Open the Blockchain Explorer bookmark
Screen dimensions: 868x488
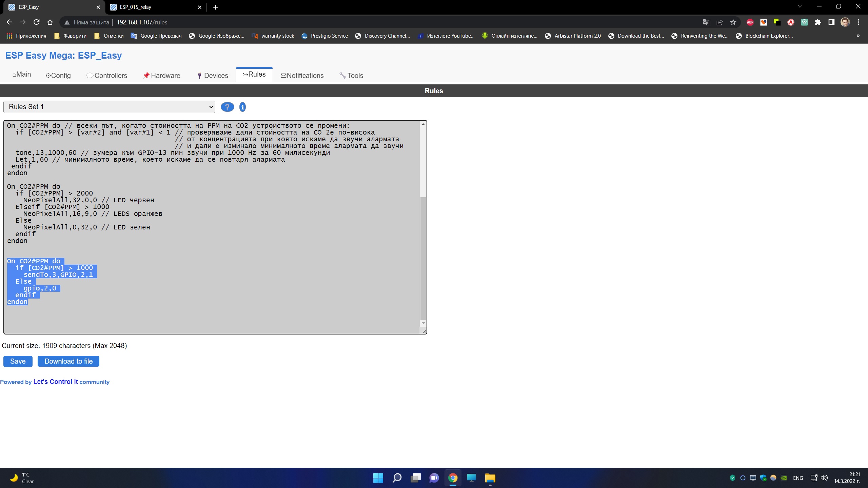tap(764, 36)
